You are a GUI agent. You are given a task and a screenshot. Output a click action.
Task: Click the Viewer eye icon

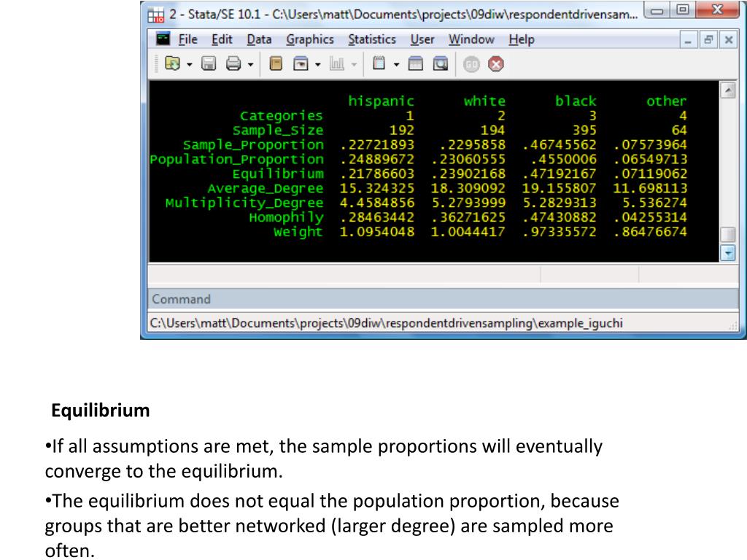(301, 63)
